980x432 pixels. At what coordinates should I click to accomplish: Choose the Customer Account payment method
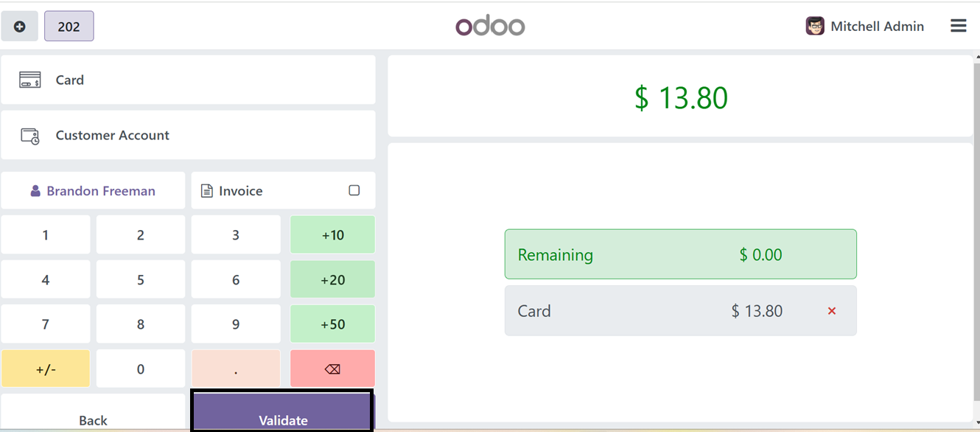pyautogui.click(x=188, y=136)
